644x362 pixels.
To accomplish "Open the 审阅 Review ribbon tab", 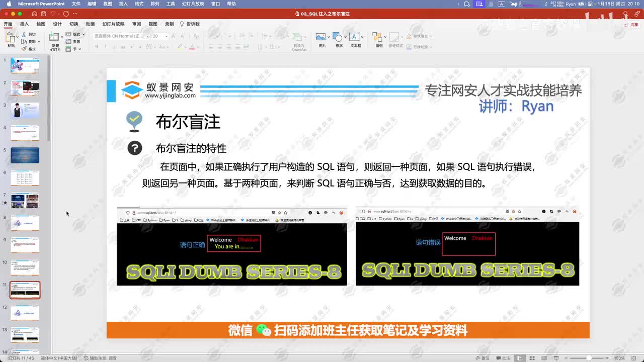I will pos(136,24).
